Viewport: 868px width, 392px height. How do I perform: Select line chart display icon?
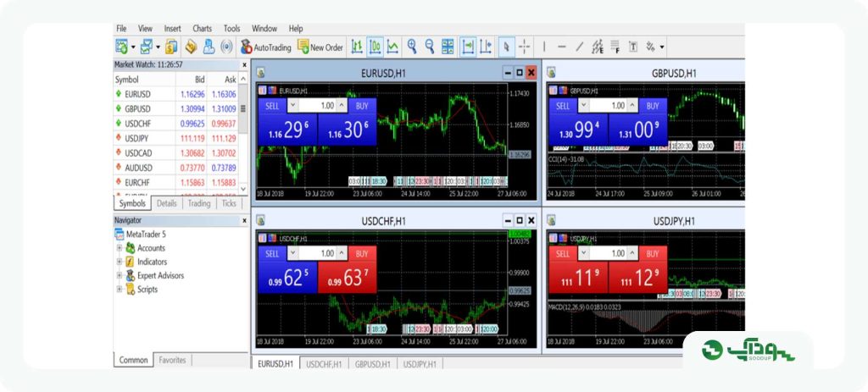pyautogui.click(x=392, y=47)
